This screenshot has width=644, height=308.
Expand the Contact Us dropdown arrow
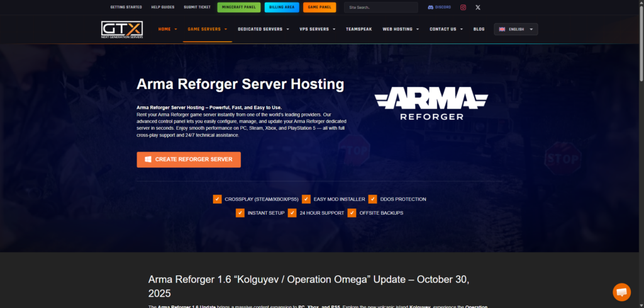pos(461,29)
